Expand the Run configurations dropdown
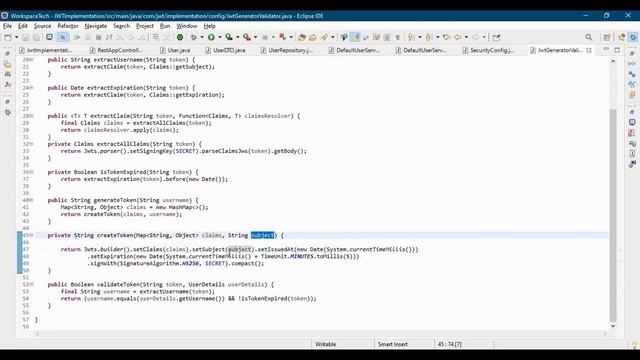The width and height of the screenshot is (640, 360). tap(220, 37)
